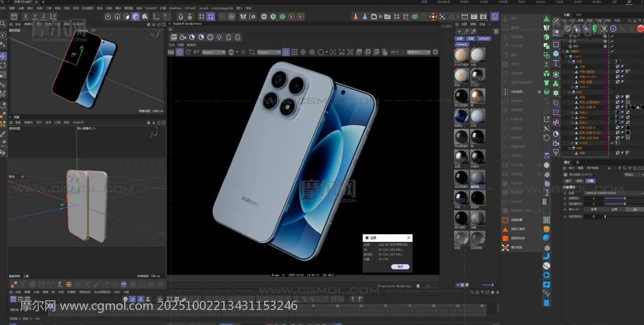Open the Beauty AOV dropdown
The height and width of the screenshot is (325, 644).
click(x=213, y=52)
